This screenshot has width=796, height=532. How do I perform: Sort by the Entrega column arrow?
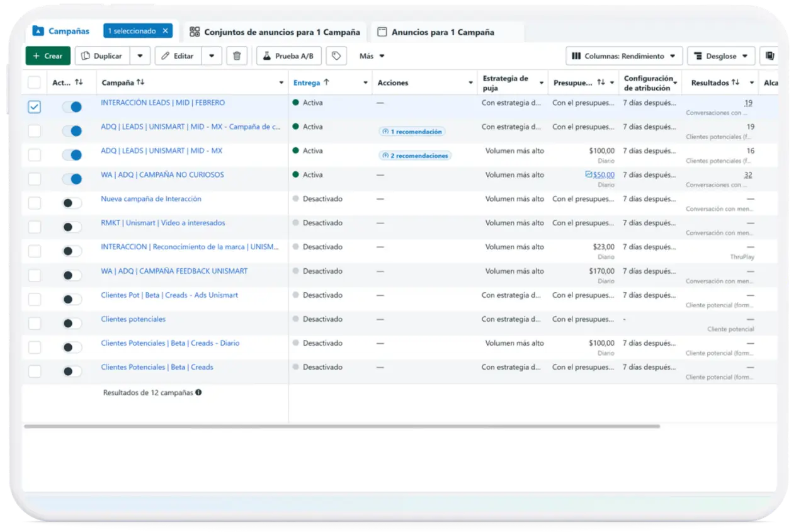[x=326, y=82]
